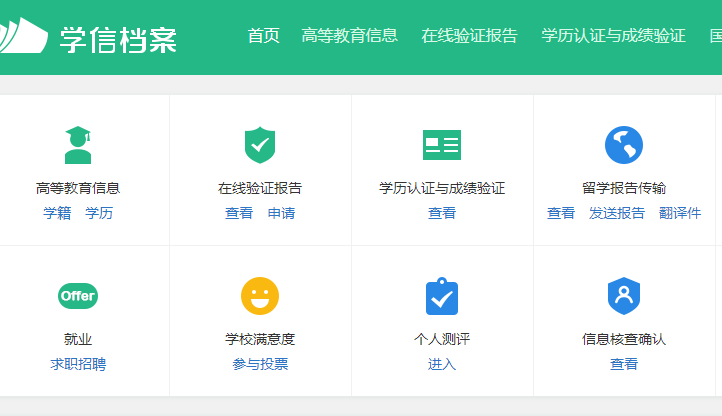Click the 学信档案 logo icon
The width and height of the screenshot is (722, 416).
click(x=23, y=35)
